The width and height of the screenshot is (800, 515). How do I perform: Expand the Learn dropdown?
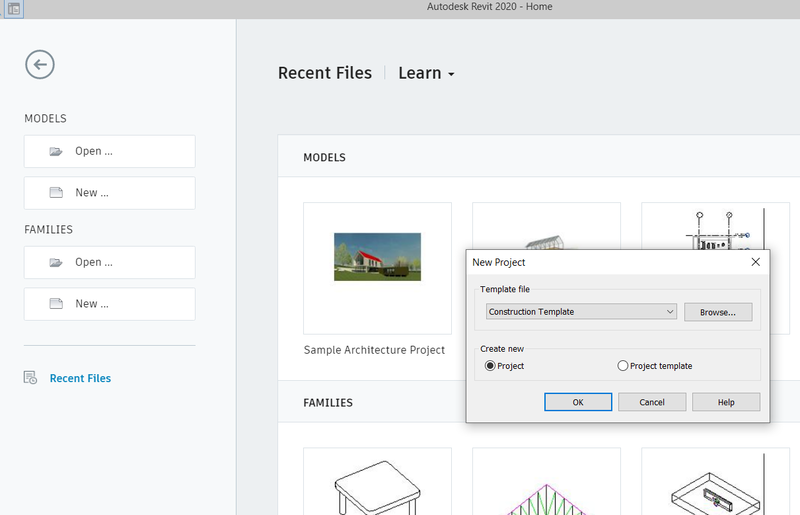click(427, 73)
